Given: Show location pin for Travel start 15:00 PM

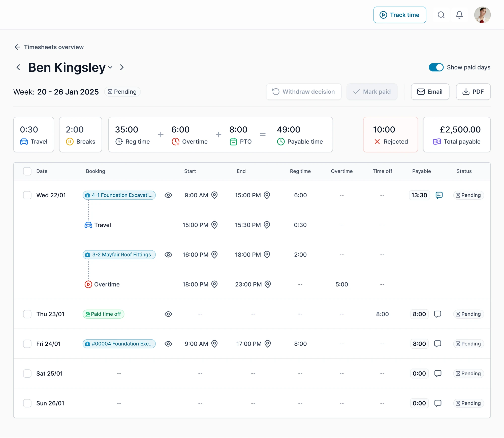Looking at the screenshot, I should (214, 225).
